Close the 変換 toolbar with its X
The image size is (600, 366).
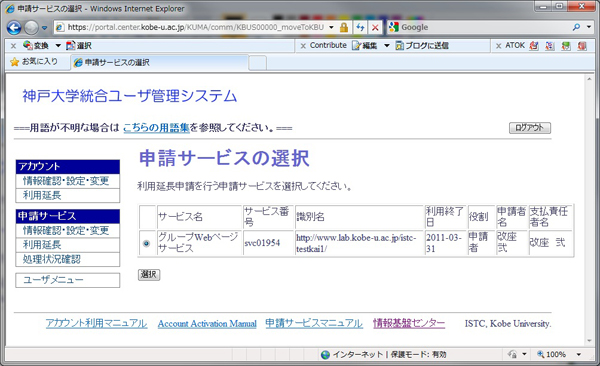[13, 46]
